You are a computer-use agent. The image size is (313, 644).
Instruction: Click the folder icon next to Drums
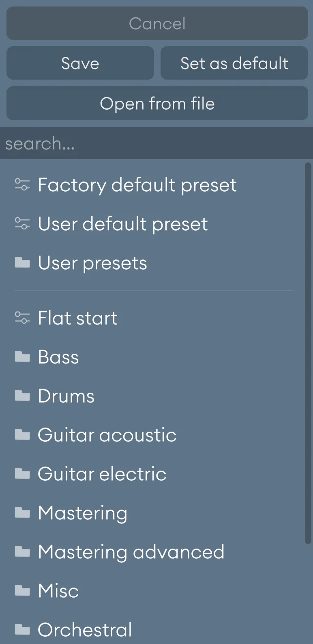click(23, 396)
